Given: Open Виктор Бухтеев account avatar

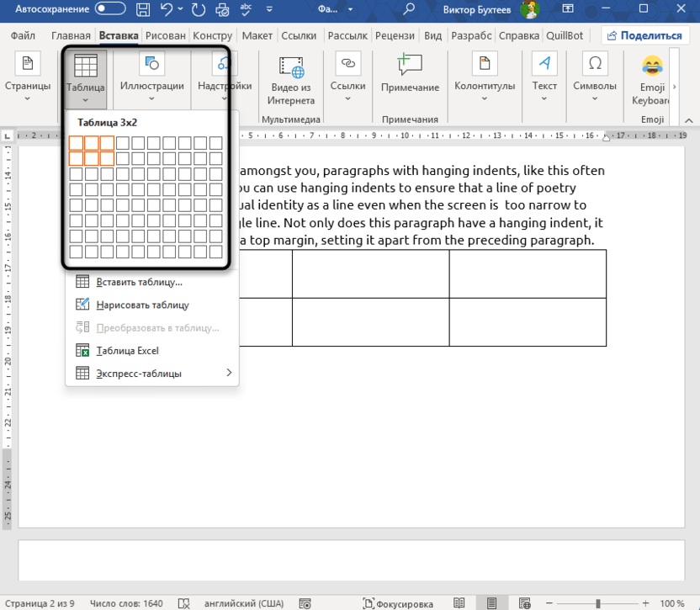Looking at the screenshot, I should click(530, 9).
